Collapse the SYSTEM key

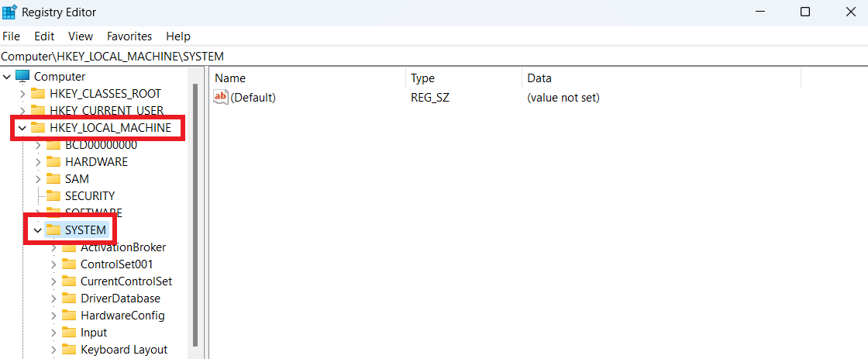click(38, 230)
